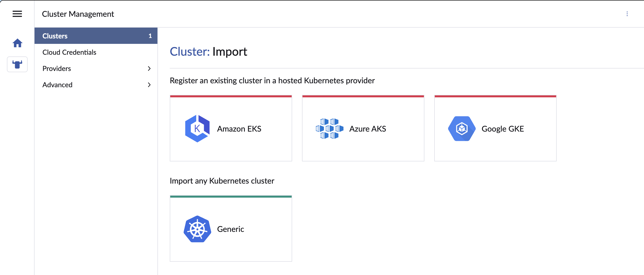The height and width of the screenshot is (275, 644).
Task: Open the three-dot options menu
Action: tap(627, 14)
